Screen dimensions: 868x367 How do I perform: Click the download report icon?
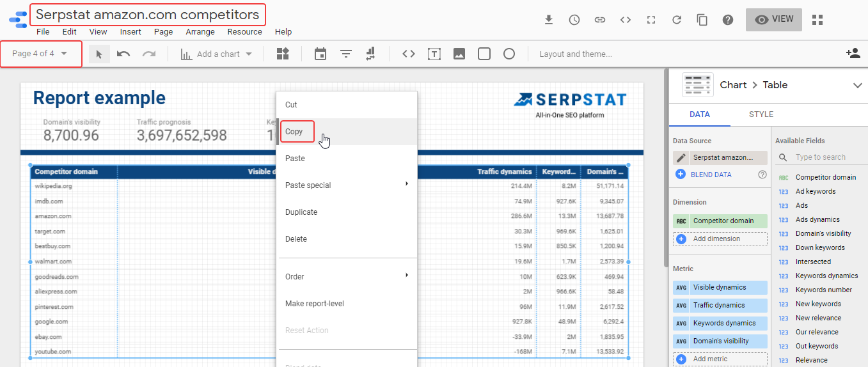coord(549,20)
